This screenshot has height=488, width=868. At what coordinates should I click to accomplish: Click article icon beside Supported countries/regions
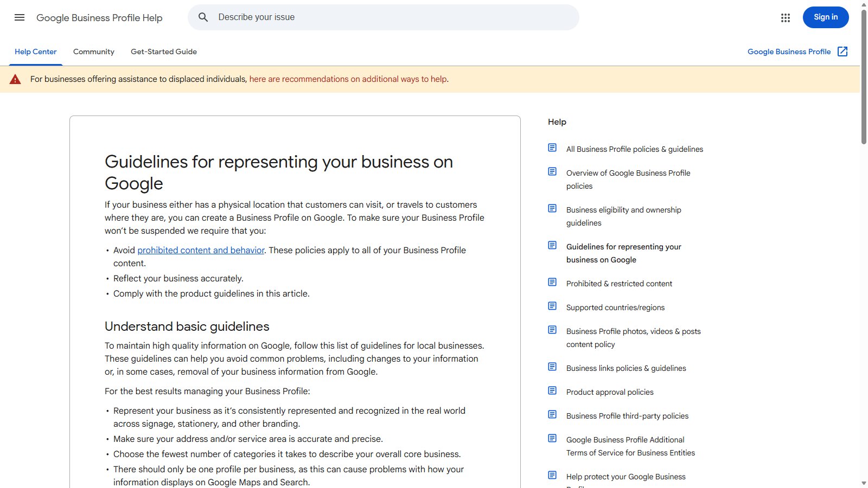tap(552, 306)
